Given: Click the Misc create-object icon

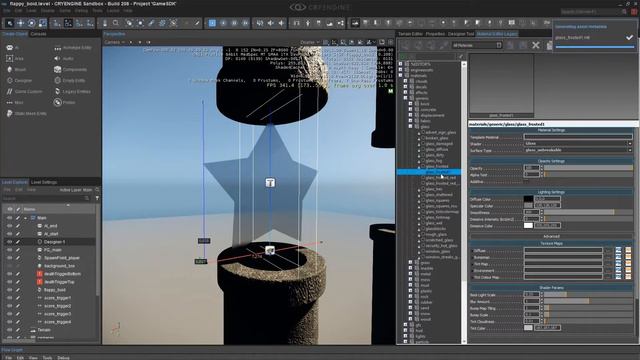Looking at the screenshot, I should point(9,102).
